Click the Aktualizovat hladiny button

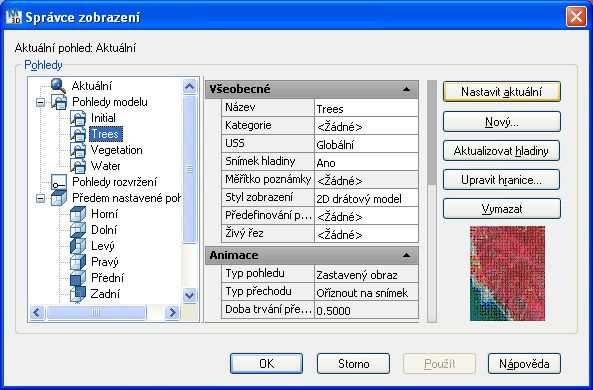[501, 151]
